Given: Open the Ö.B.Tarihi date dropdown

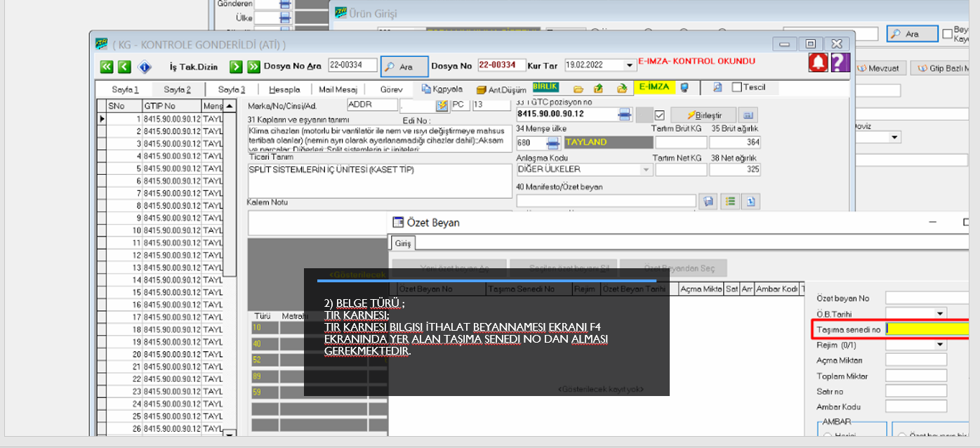Looking at the screenshot, I should [x=940, y=313].
